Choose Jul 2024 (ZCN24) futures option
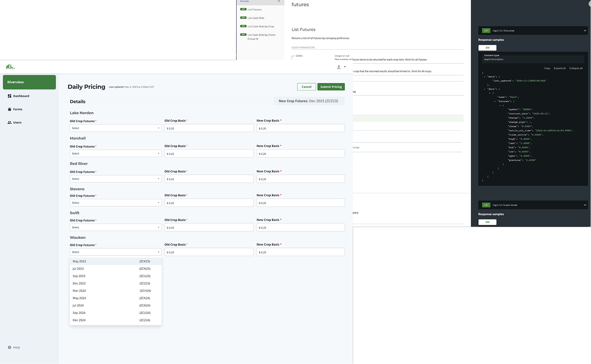591x364 pixels. click(x=111, y=305)
